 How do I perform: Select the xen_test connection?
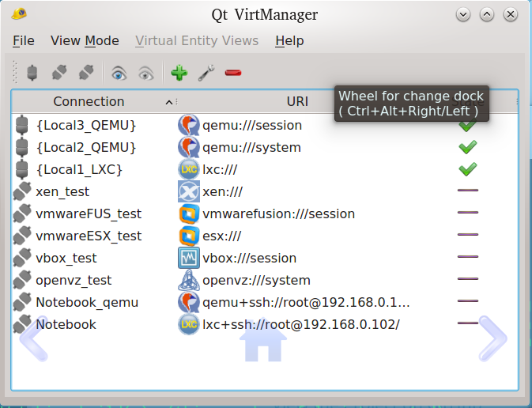tap(62, 192)
